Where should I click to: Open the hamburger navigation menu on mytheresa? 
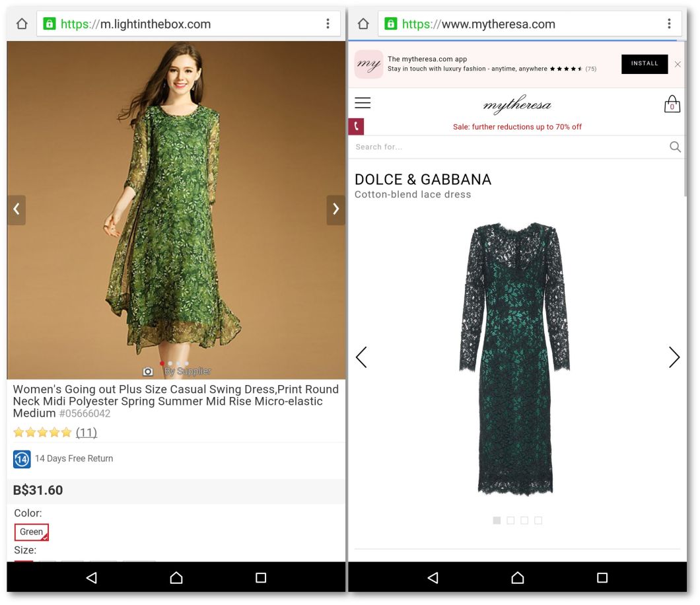pyautogui.click(x=363, y=103)
